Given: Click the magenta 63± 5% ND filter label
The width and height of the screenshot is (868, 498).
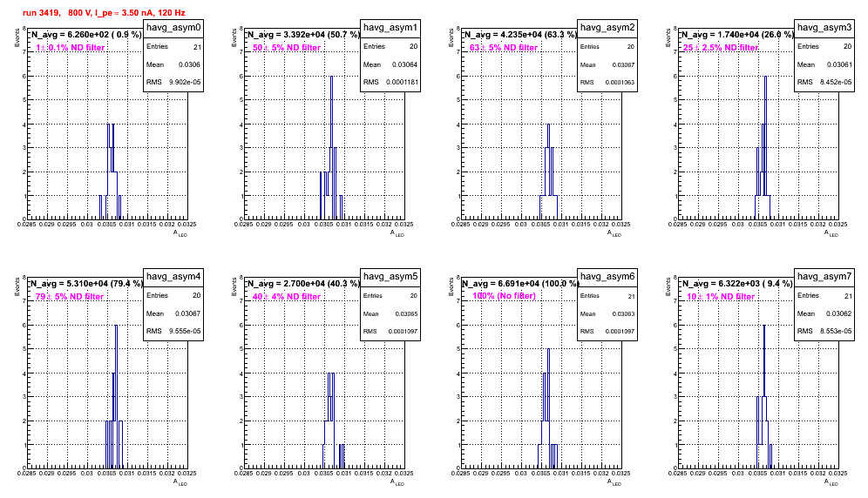Looking at the screenshot, I should (x=504, y=48).
